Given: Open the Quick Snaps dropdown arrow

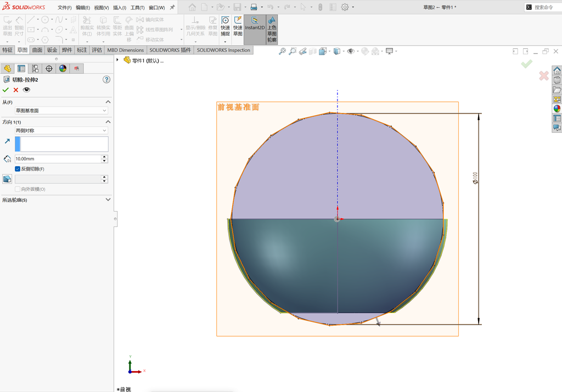Looking at the screenshot, I should pyautogui.click(x=225, y=41).
